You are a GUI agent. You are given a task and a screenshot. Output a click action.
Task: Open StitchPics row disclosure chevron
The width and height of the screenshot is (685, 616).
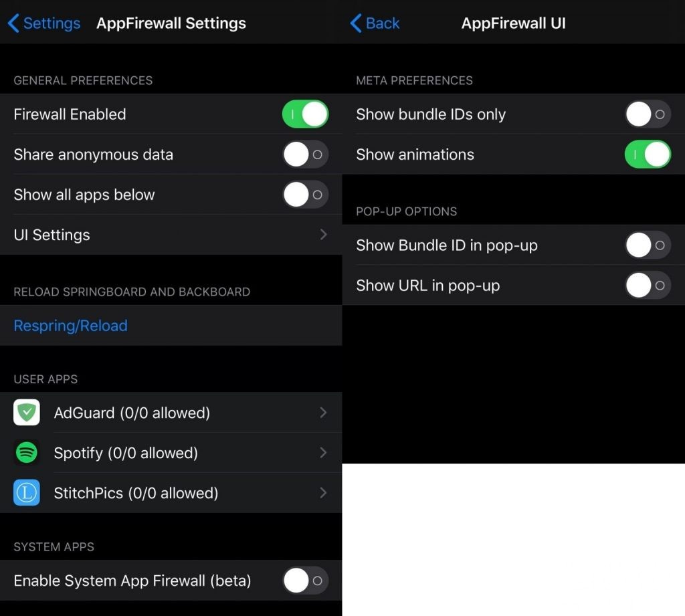pos(324,493)
